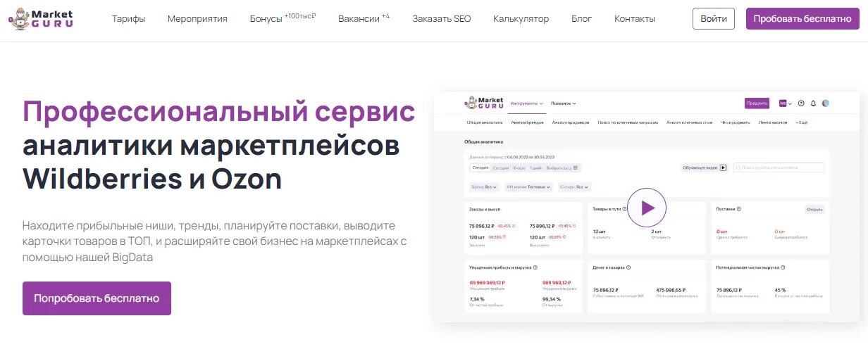This screenshot has width=868, height=354.
Task: Play the dashboard demo video
Action: (647, 208)
